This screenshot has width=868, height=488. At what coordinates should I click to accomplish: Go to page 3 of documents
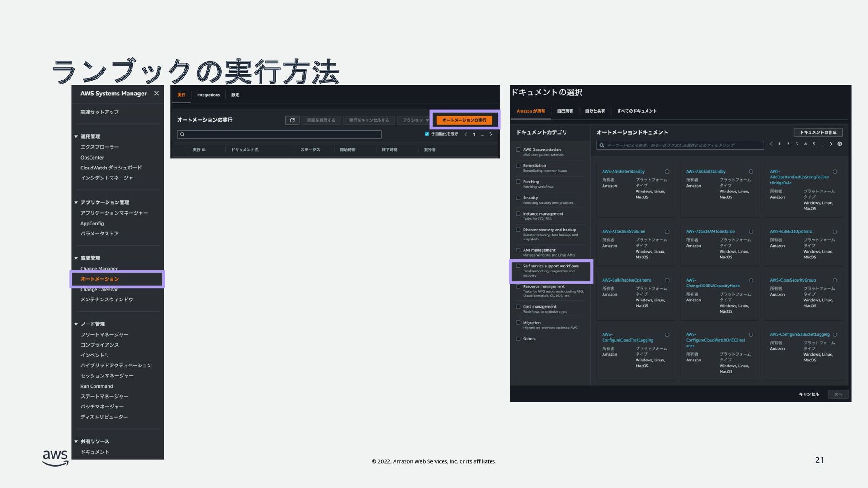tap(797, 144)
